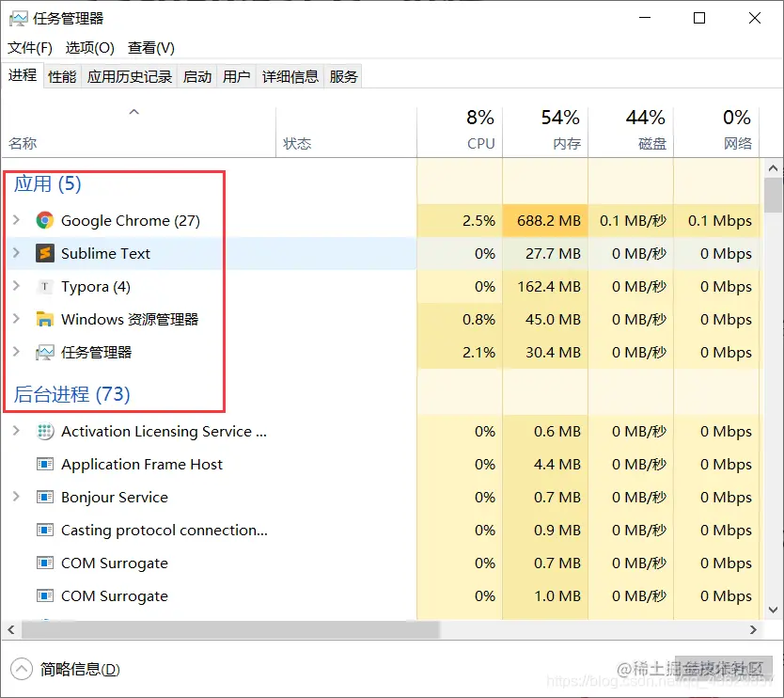
Task: Click the Sublime Text app icon
Action: (x=44, y=253)
